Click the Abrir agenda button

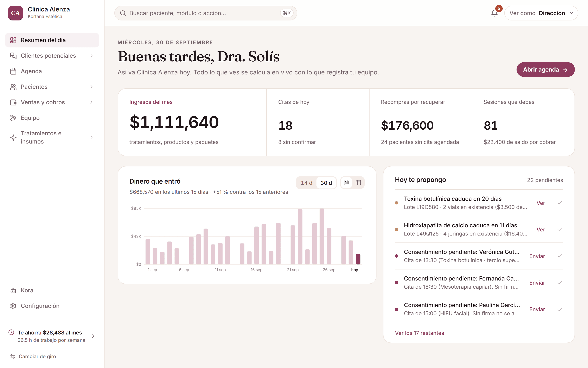(x=546, y=70)
